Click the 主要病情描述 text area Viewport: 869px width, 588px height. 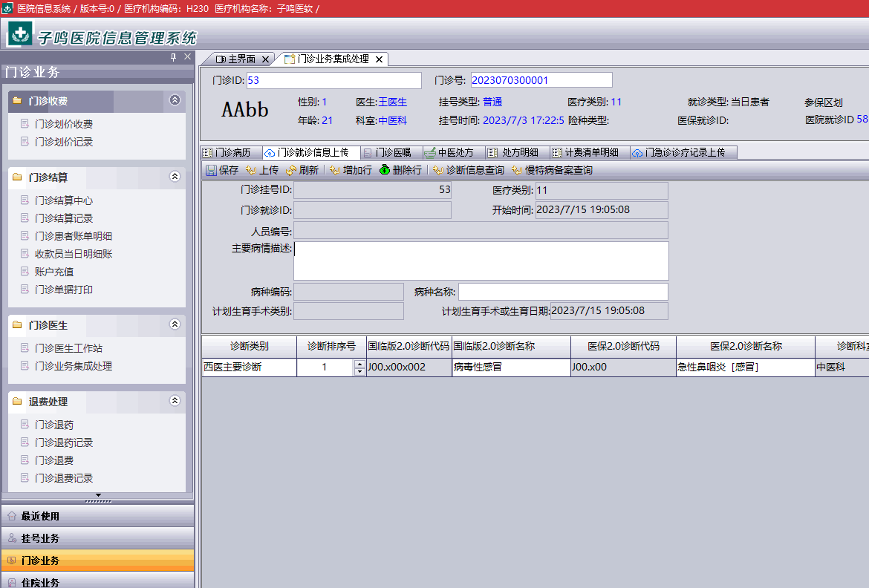click(481, 261)
